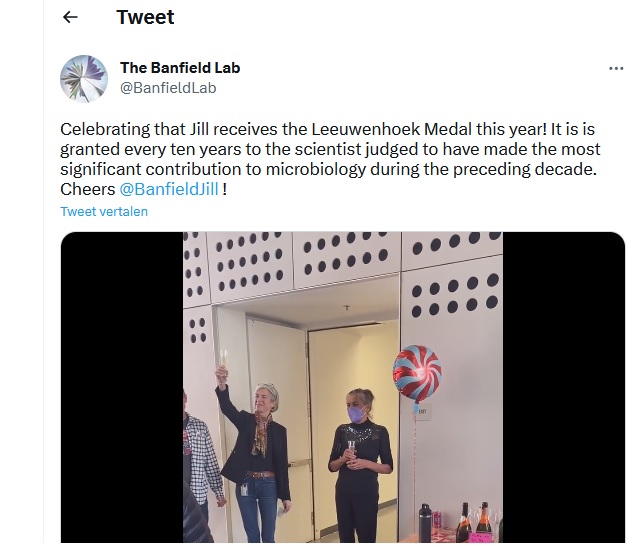Click the "Leeuwenhoek Medal" text in tweet
The image size is (640, 554).
click(x=392, y=129)
